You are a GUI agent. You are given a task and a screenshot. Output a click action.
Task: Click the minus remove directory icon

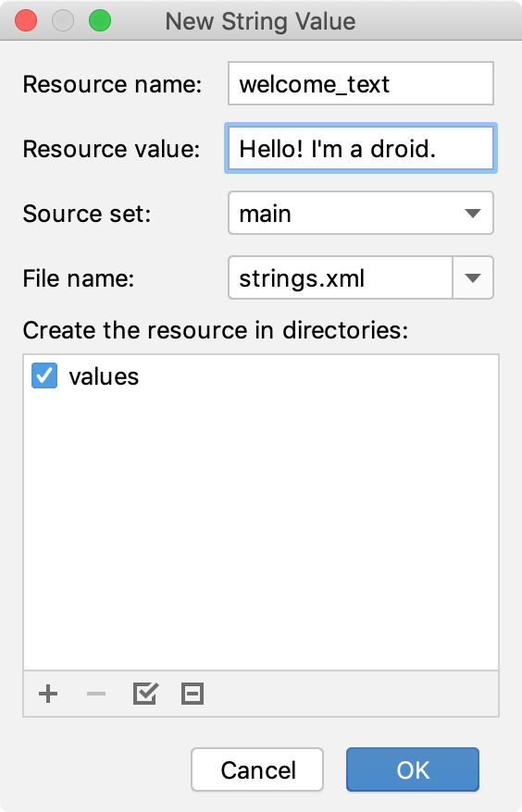click(96, 694)
